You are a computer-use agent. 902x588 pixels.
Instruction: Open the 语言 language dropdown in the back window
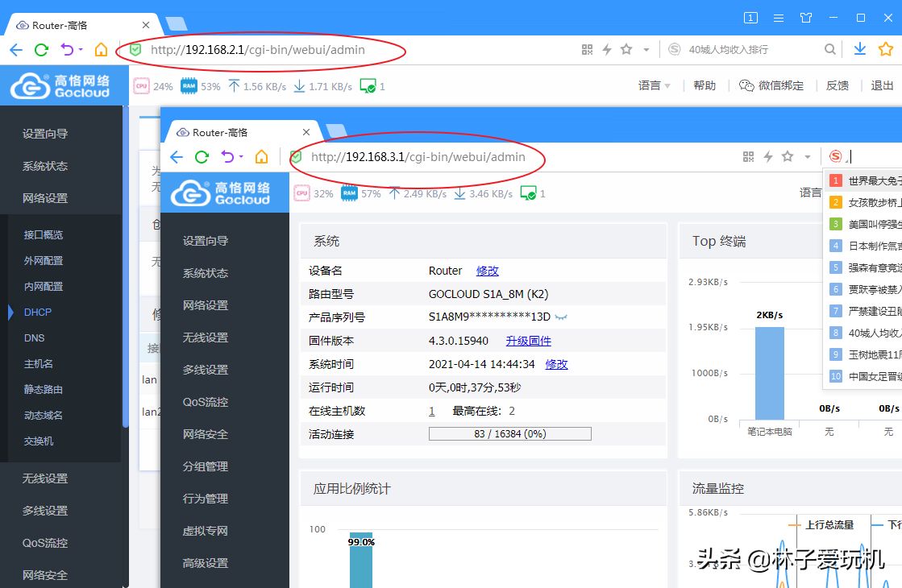pos(654,85)
